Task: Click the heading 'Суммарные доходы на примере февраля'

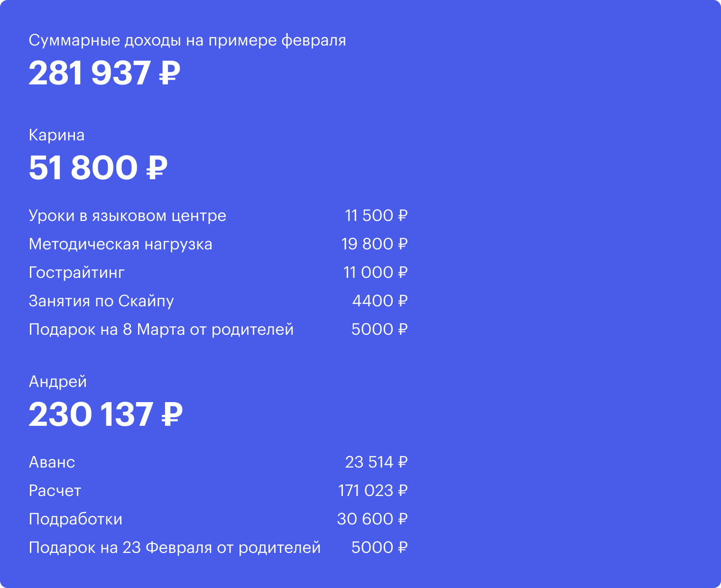Action: tap(187, 41)
